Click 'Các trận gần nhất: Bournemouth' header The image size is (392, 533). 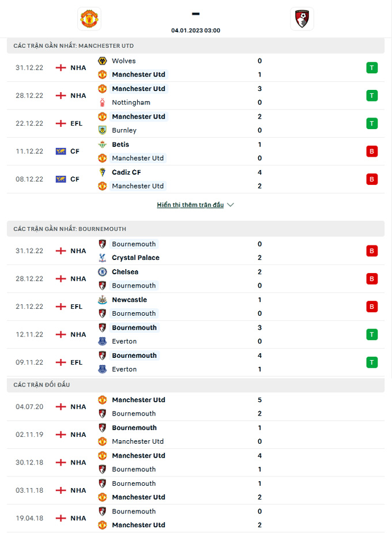coord(70,229)
